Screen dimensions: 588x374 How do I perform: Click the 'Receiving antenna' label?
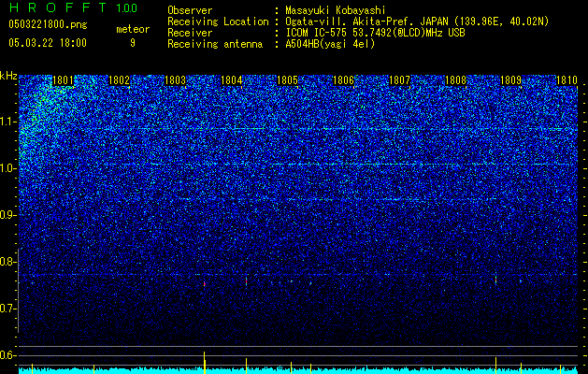tap(215, 44)
